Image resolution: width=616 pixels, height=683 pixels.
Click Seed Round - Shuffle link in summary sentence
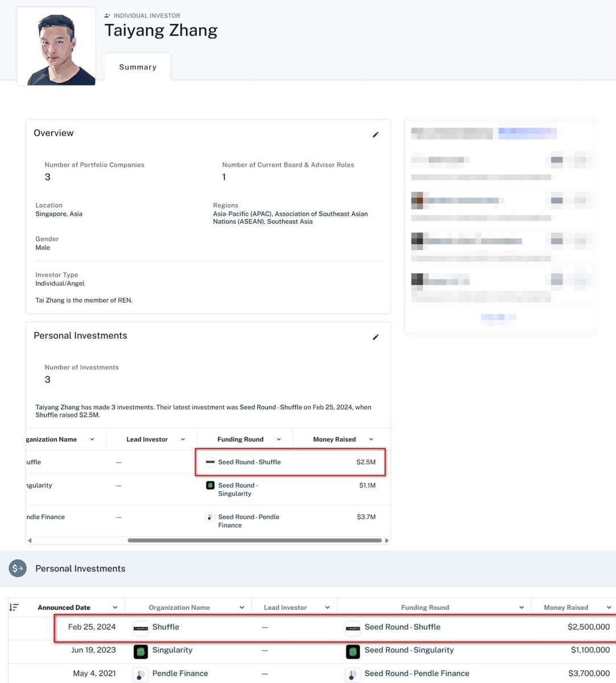coord(271,408)
